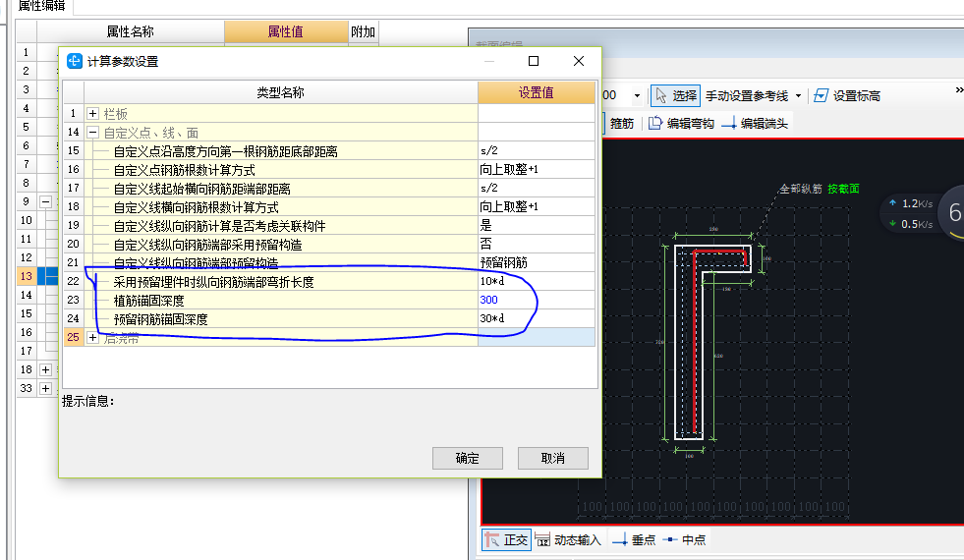Open 设置标高 tool

[x=847, y=96]
